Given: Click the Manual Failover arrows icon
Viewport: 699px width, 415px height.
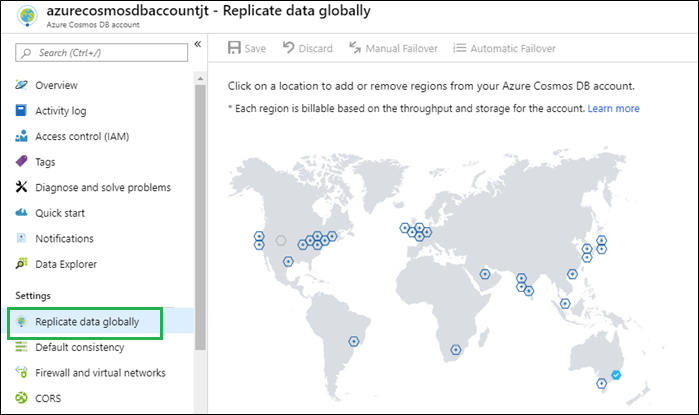Looking at the screenshot, I should 355,47.
